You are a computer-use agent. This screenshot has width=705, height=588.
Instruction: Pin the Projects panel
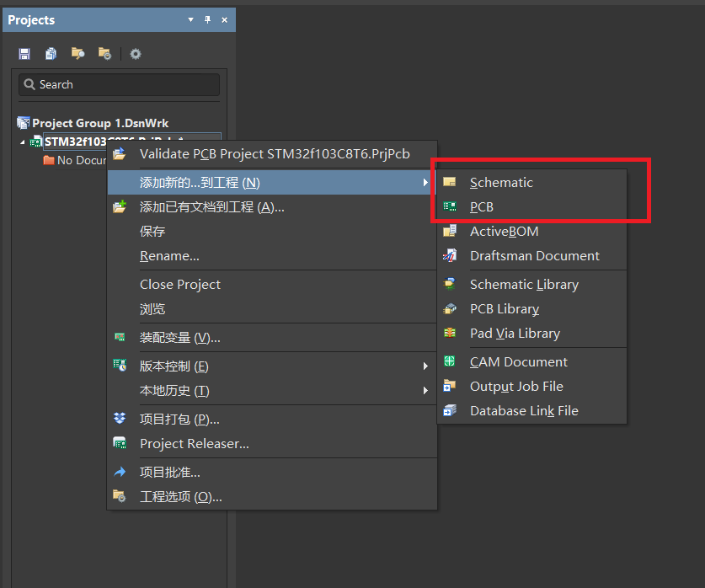tap(207, 19)
